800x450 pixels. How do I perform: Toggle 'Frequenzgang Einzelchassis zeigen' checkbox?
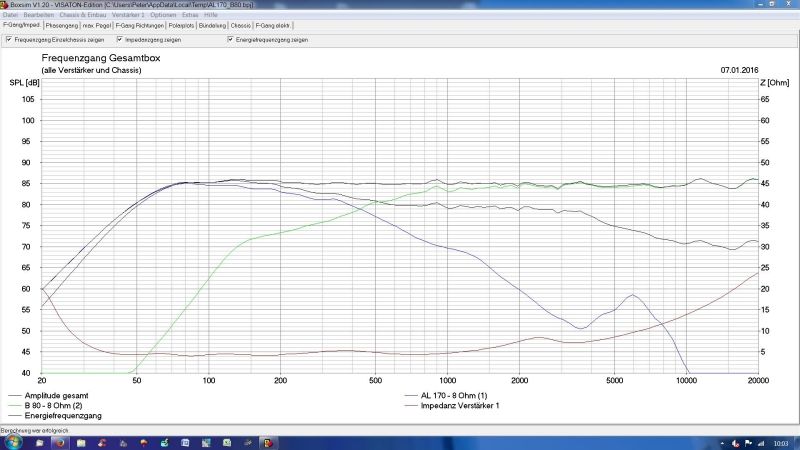click(x=9, y=40)
